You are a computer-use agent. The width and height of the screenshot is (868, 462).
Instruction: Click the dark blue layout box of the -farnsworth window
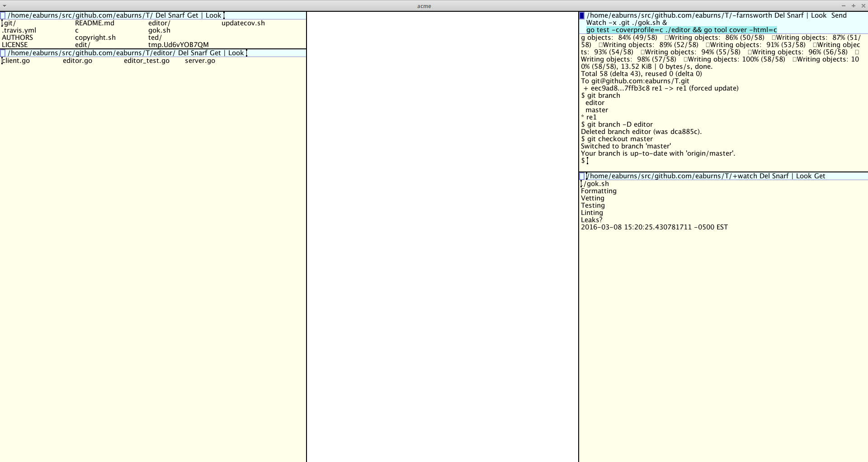pyautogui.click(x=582, y=15)
